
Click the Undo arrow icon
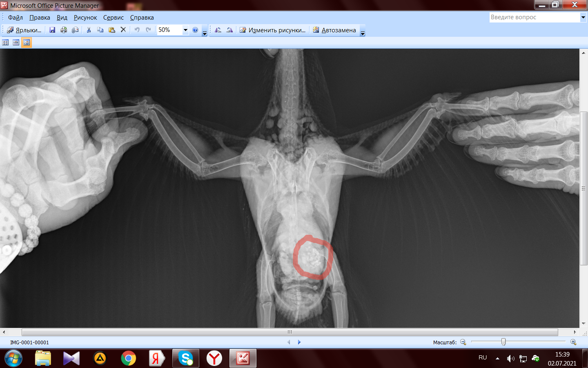point(137,30)
